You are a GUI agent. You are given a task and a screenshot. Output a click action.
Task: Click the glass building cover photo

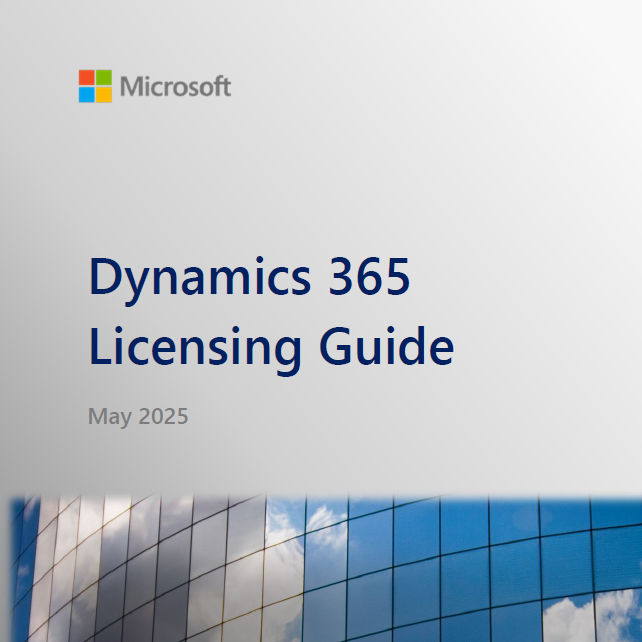click(x=326, y=568)
